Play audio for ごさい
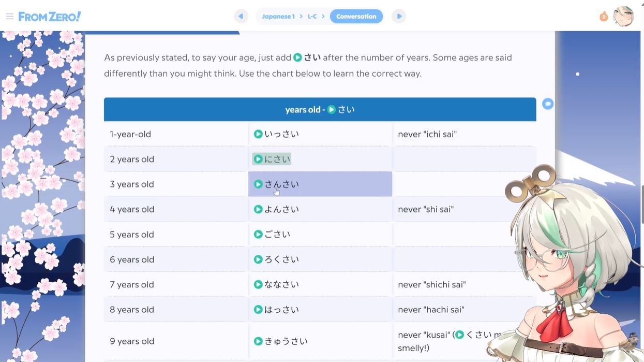The width and height of the screenshot is (644, 362). click(x=258, y=235)
